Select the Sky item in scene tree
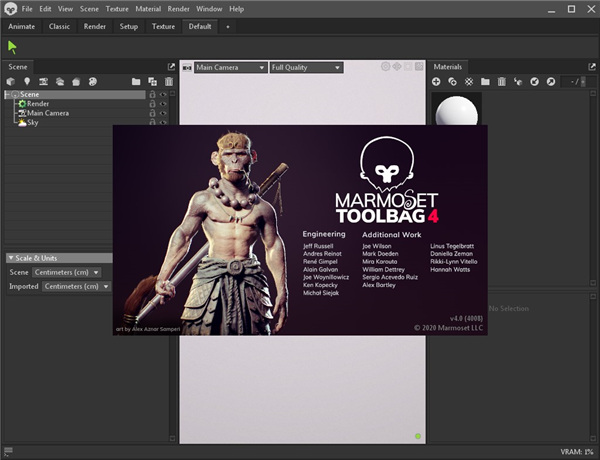Viewport: 600px width, 460px height. (33, 123)
